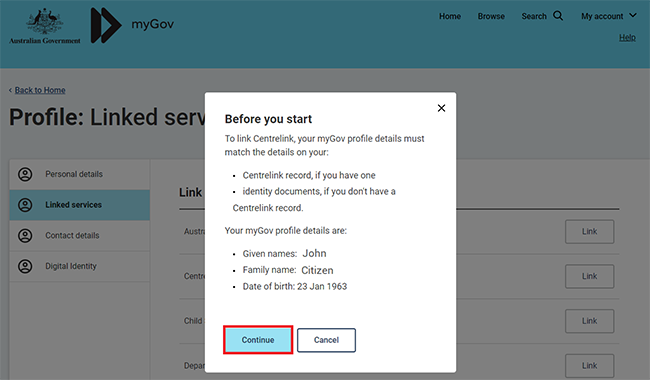Click Link button in the Austr... row

click(589, 231)
